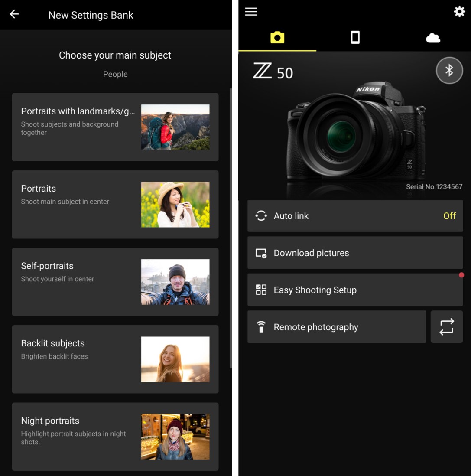Open the hamburger menu
471x476 pixels.
click(251, 12)
